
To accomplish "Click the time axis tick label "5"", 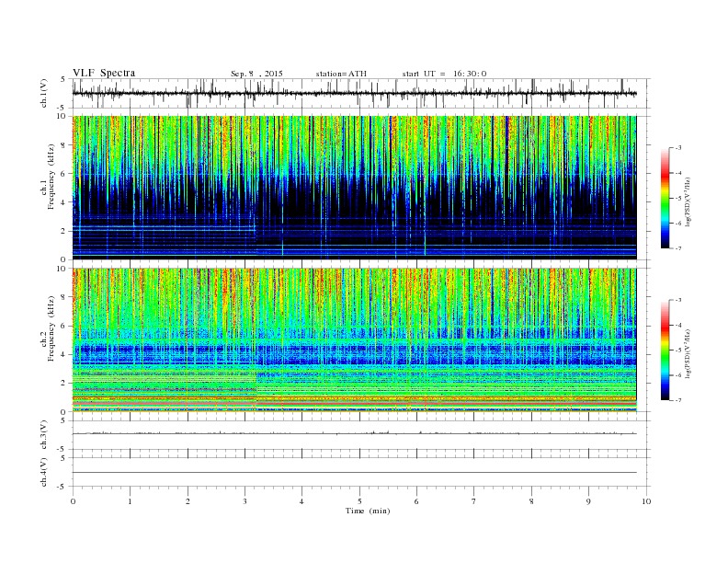I will click(359, 501).
